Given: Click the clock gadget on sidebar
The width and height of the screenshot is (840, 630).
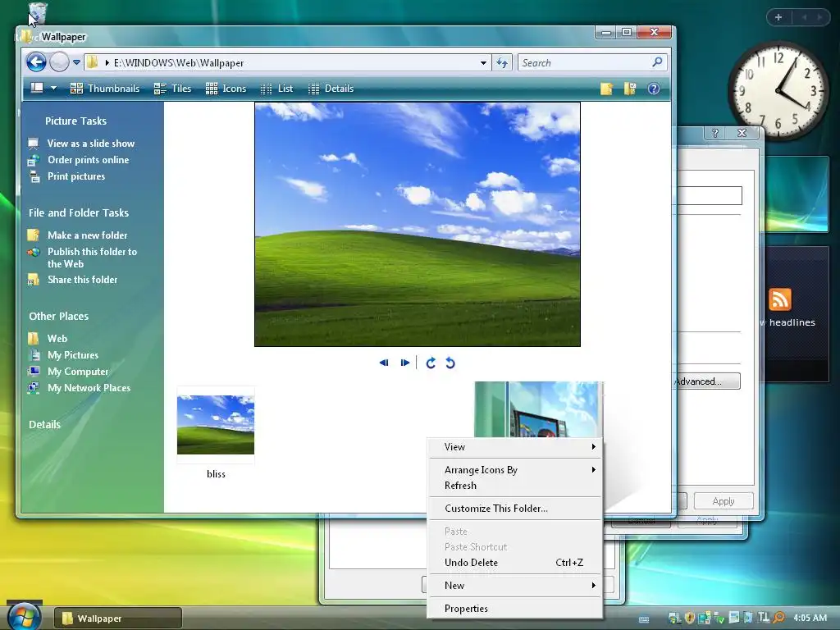Looking at the screenshot, I should (778, 90).
